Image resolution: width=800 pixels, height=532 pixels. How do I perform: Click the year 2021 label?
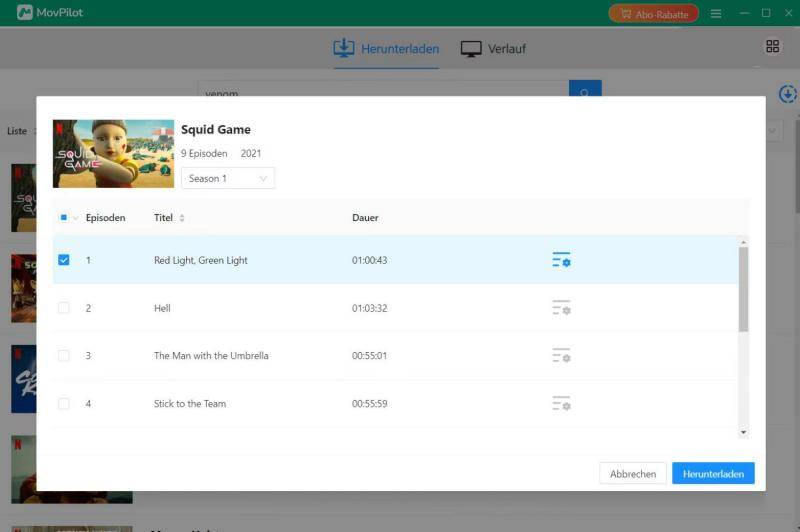(251, 153)
